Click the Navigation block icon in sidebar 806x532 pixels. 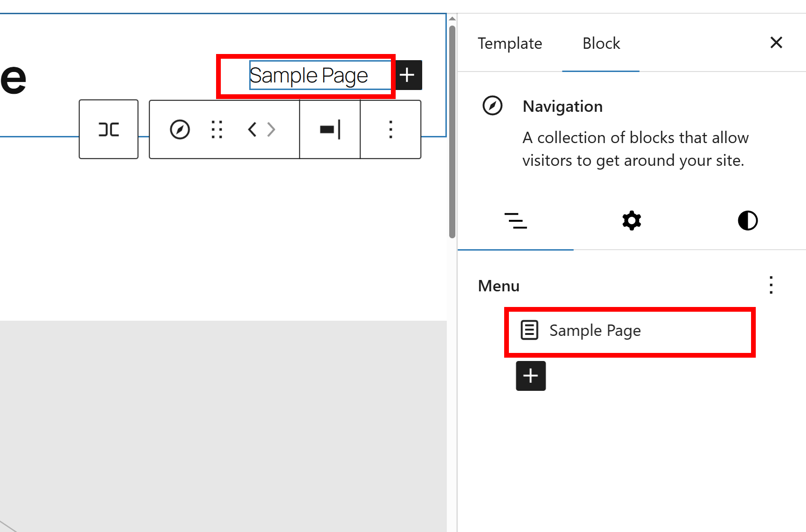click(492, 105)
